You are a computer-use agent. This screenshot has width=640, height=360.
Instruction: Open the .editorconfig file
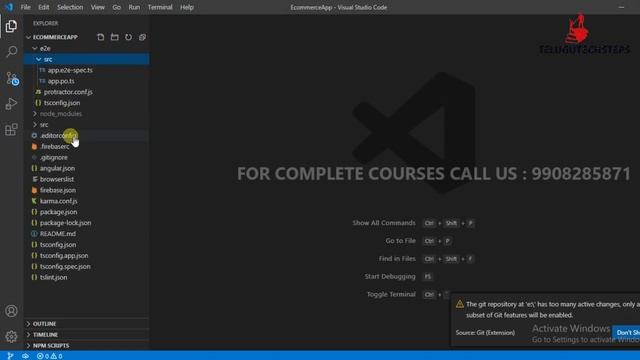[x=87, y=136]
